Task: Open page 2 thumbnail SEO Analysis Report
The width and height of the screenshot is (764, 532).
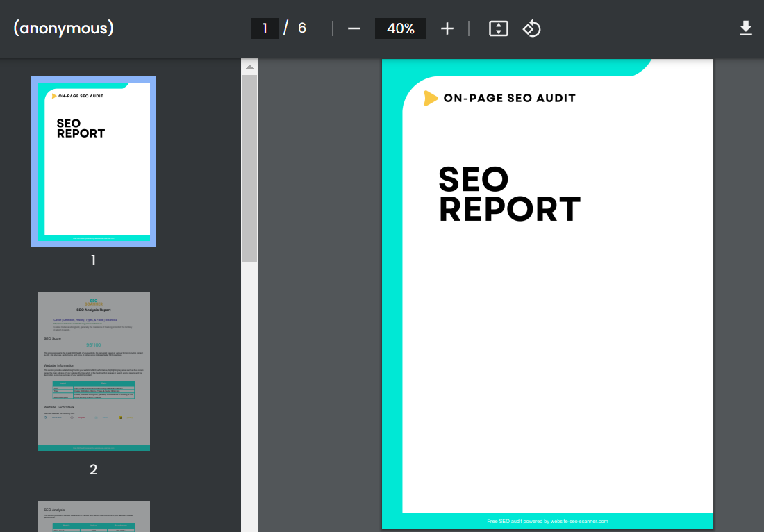Action: coord(94,372)
